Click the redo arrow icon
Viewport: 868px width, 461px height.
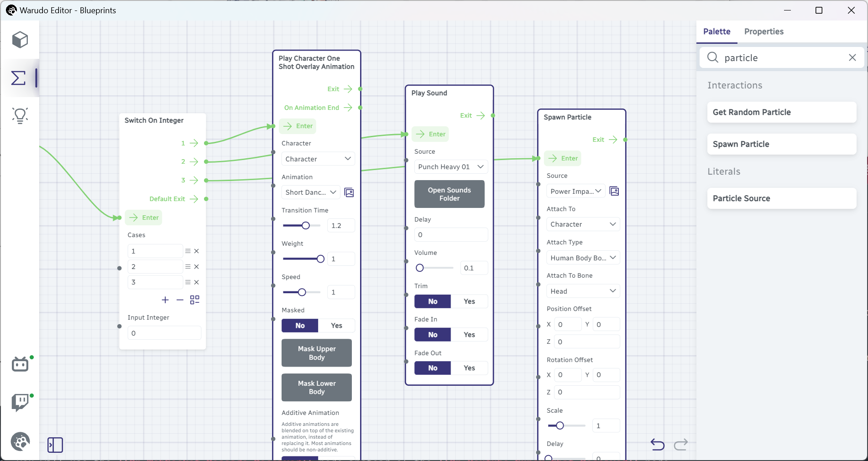click(x=681, y=444)
